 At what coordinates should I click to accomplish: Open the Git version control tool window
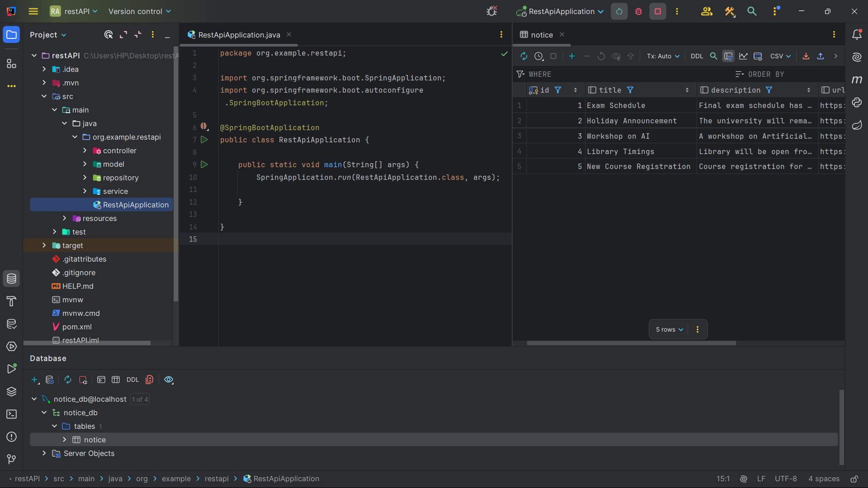(x=11, y=459)
